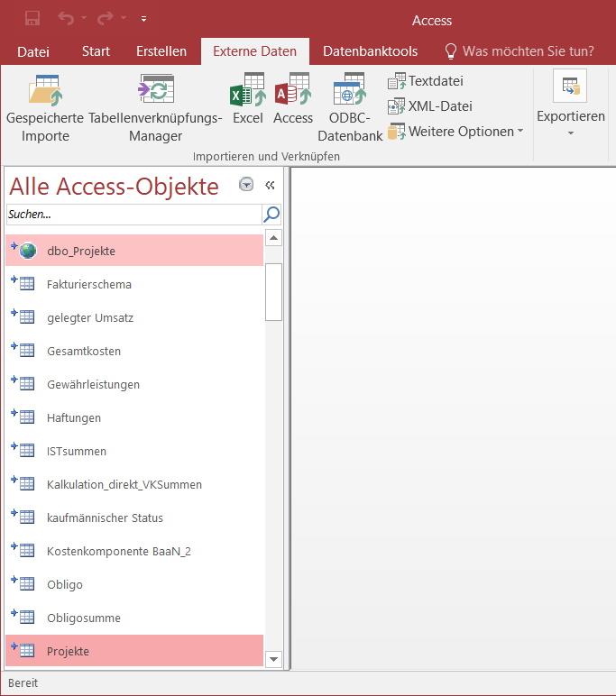This screenshot has height=696, width=616.
Task: Click the Save icon in quick access toolbar
Action: [32, 19]
